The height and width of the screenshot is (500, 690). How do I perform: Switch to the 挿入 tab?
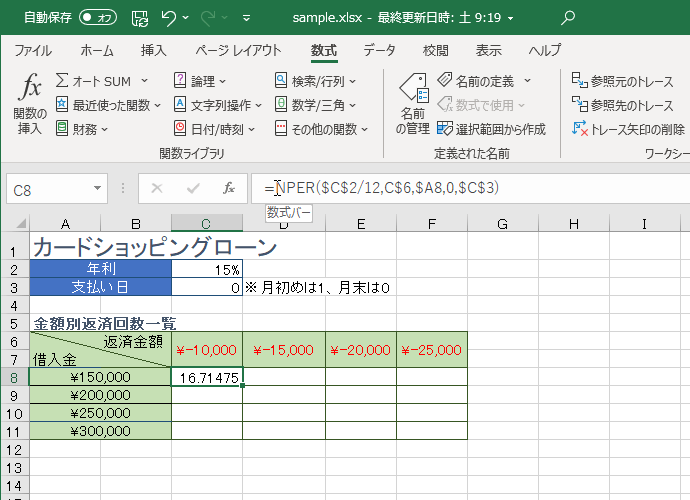(154, 50)
